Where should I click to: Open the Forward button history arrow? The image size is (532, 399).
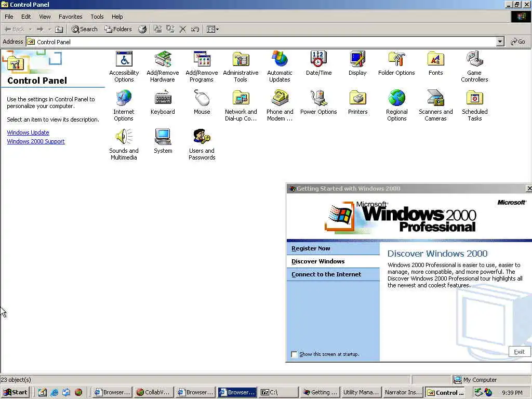point(49,29)
